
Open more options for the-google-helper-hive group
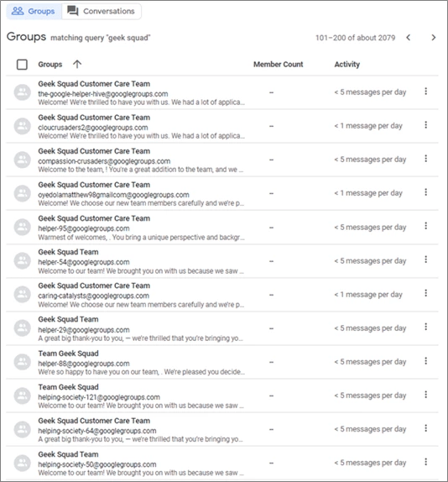425,92
